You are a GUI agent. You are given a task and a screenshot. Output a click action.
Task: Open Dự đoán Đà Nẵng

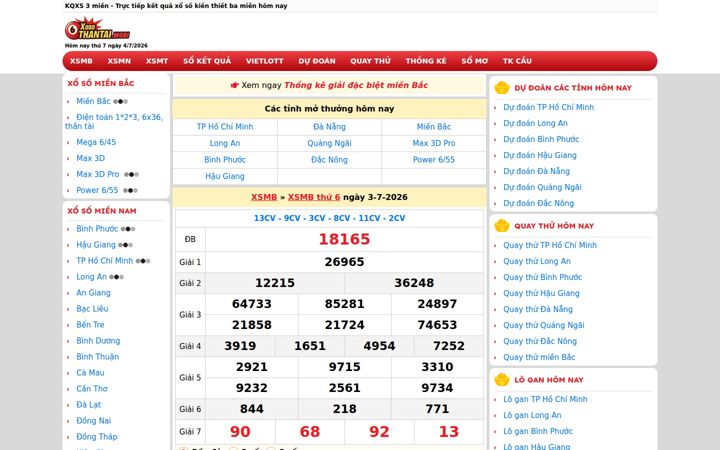coord(536,171)
